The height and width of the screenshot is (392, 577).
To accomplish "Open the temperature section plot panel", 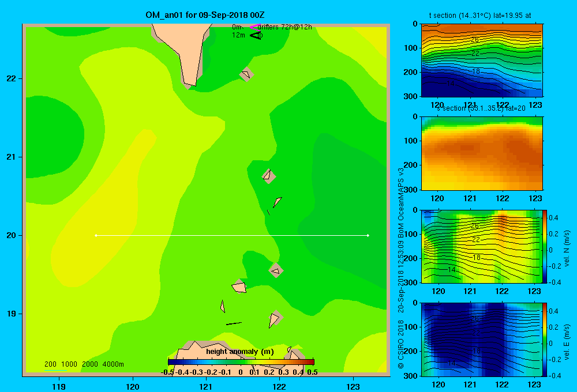I will pyautogui.click(x=482, y=61).
